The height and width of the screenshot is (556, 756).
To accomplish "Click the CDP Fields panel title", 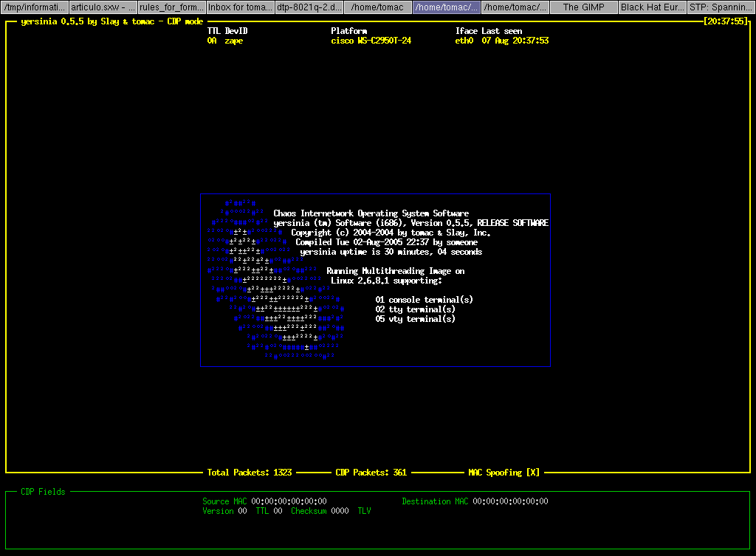I will tap(43, 492).
